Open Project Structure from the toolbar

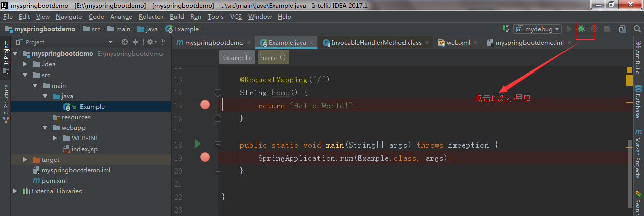[622, 29]
